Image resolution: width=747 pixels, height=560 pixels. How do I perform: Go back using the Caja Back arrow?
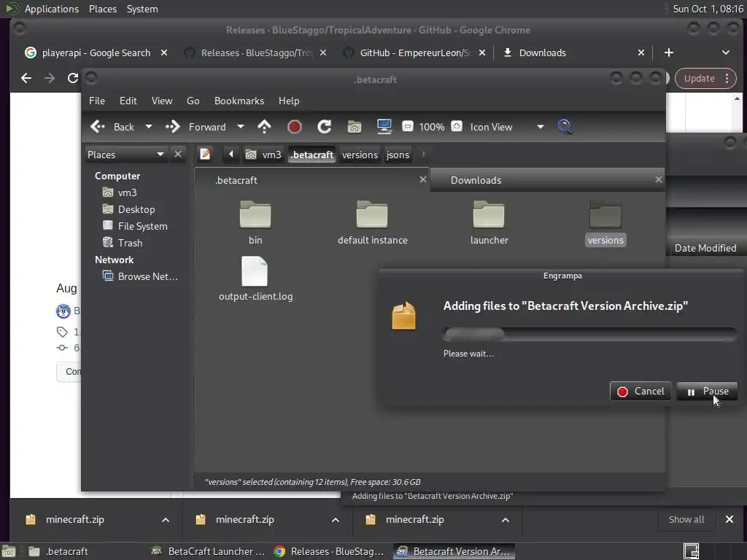[x=112, y=127]
